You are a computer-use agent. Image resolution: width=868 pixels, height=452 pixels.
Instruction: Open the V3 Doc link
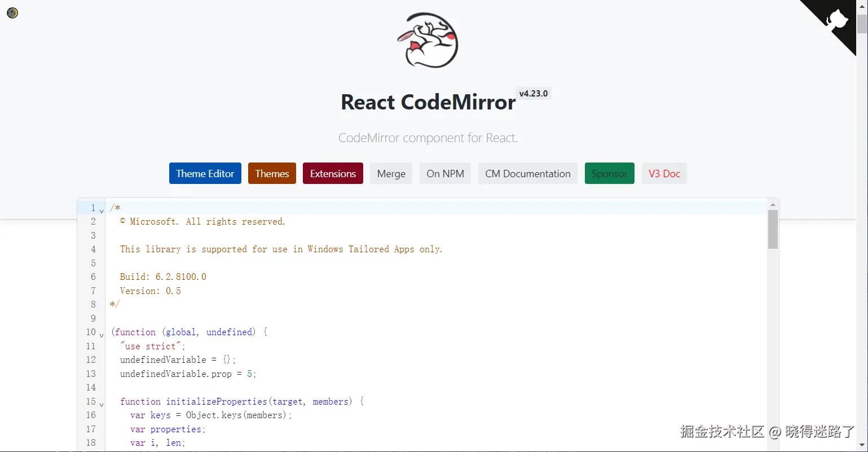(664, 173)
